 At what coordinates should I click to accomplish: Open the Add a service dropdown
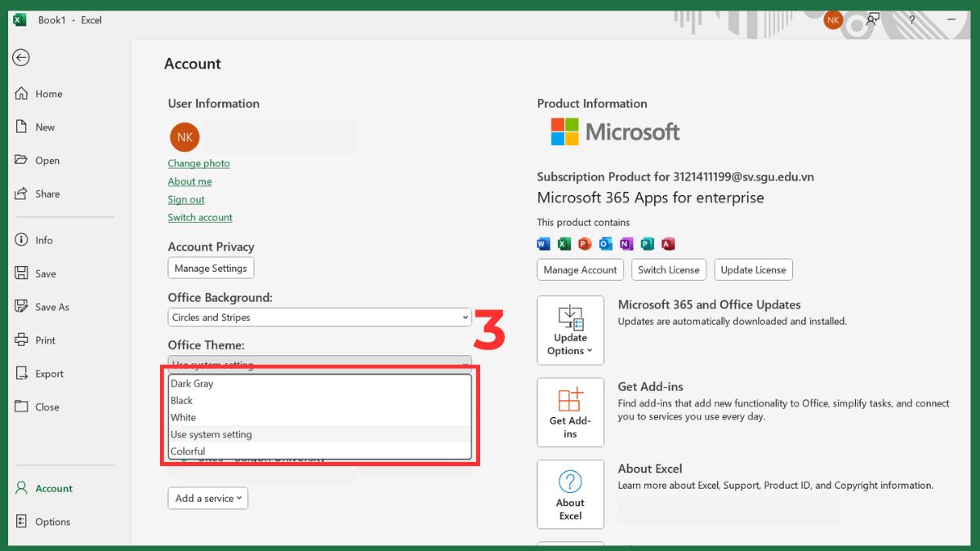coord(207,498)
